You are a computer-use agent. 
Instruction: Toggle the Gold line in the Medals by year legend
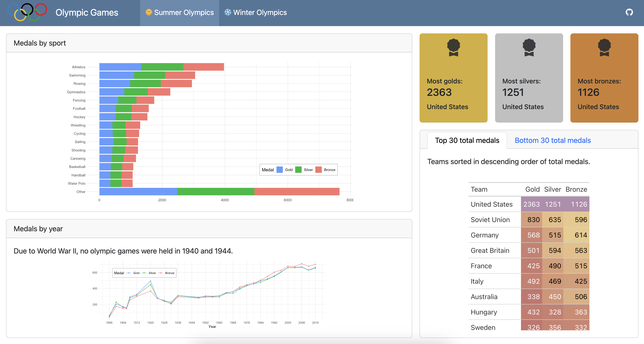(132, 273)
